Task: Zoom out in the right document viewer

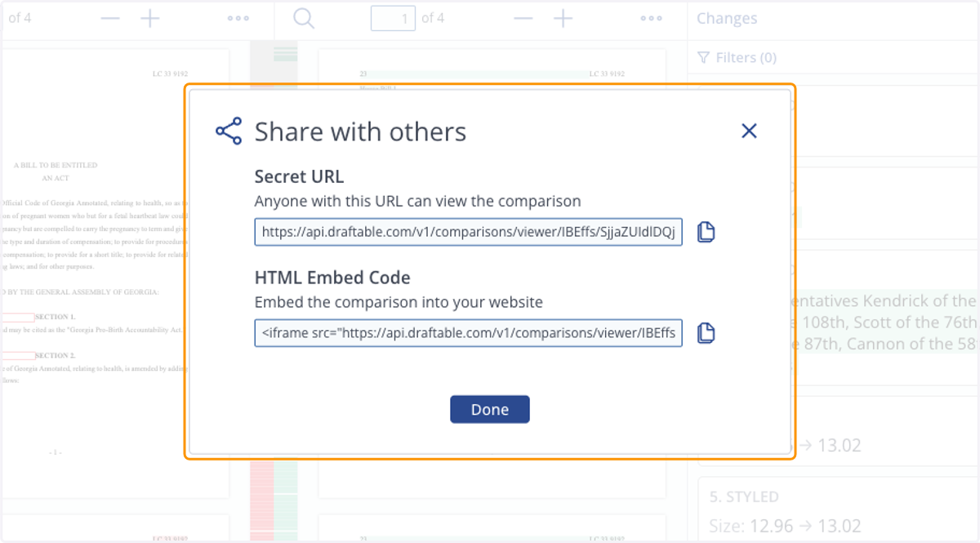Action: (523, 18)
